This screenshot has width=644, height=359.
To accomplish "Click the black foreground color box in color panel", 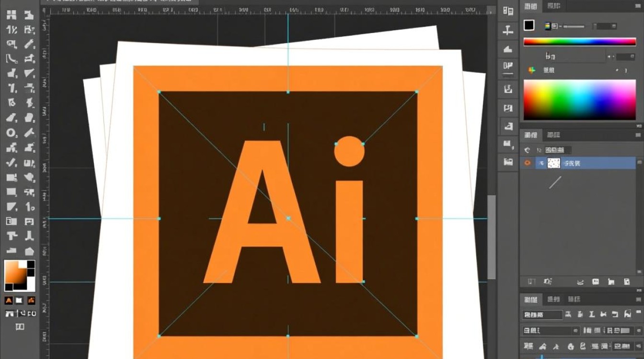I will tap(529, 25).
